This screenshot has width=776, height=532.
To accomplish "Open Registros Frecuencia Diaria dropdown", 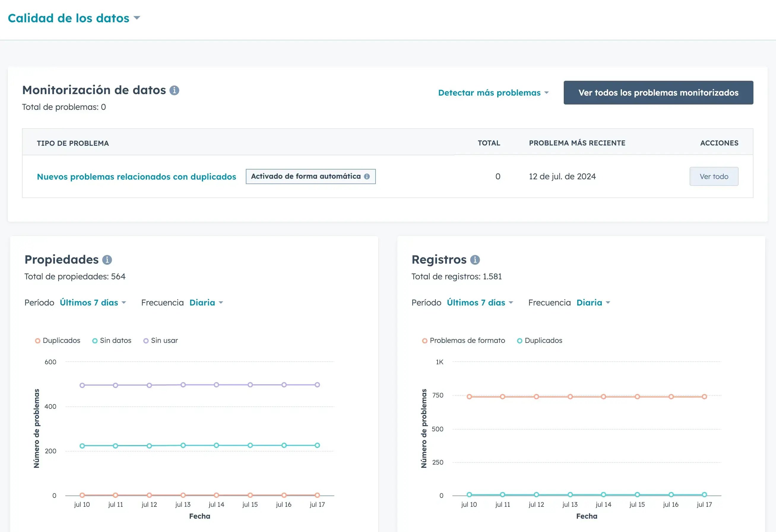I will click(593, 303).
